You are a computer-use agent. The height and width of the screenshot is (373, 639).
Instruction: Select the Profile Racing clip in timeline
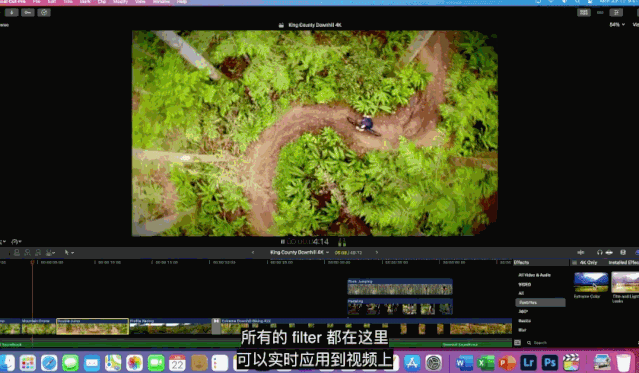tap(170, 327)
